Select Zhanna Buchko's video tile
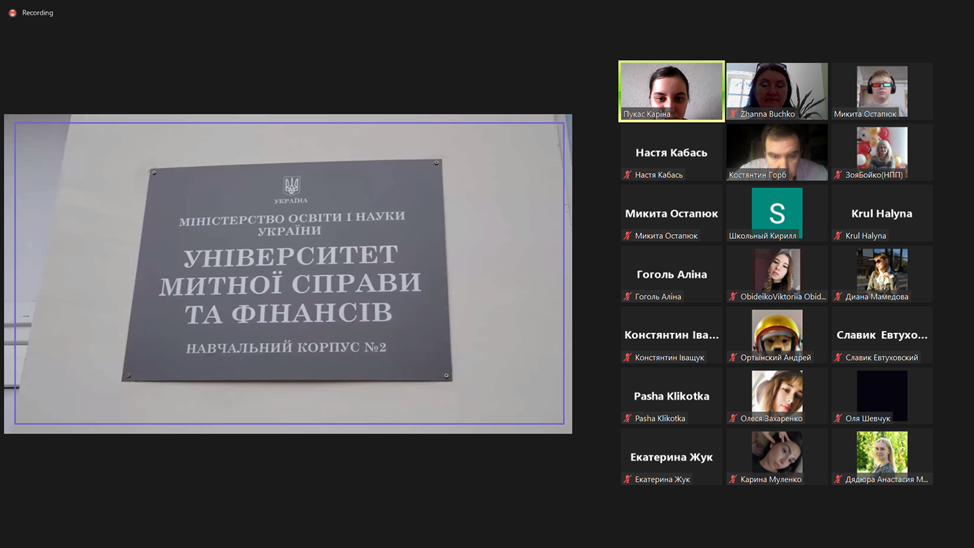Image resolution: width=974 pixels, height=548 pixels. (777, 91)
